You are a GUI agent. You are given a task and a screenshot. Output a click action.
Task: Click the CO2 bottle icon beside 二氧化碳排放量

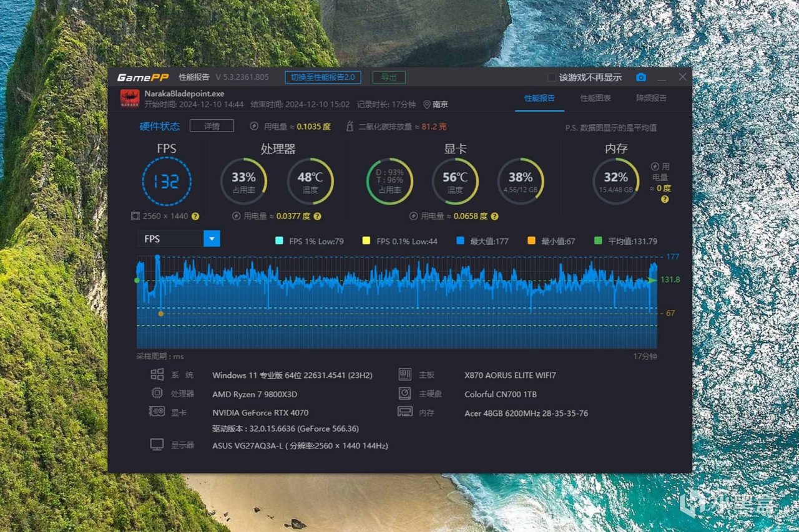click(350, 126)
